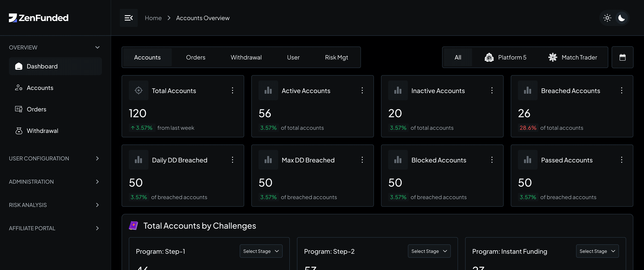
Task: Click Daily DD Breached chart icon
Action: (139, 160)
